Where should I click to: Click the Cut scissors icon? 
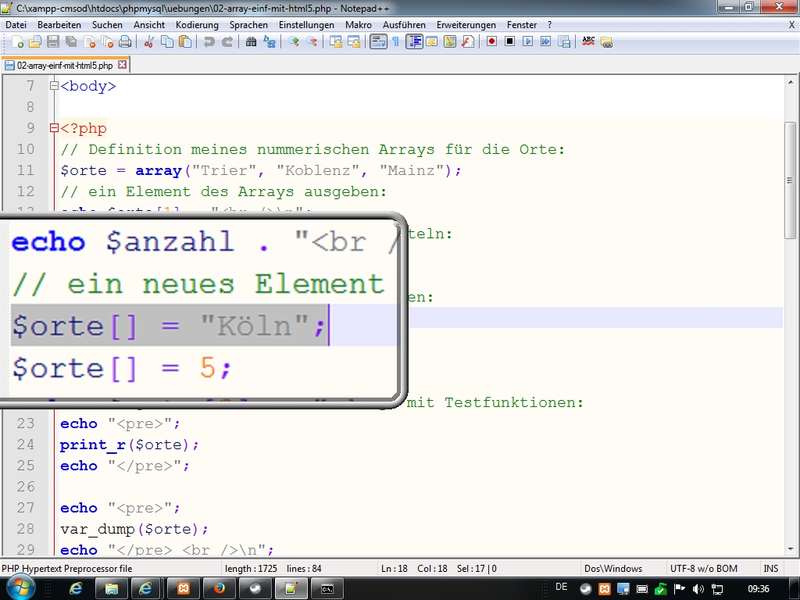click(149, 42)
